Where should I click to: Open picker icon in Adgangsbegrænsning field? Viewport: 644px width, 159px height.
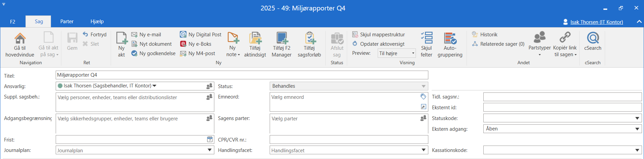[x=209, y=118]
